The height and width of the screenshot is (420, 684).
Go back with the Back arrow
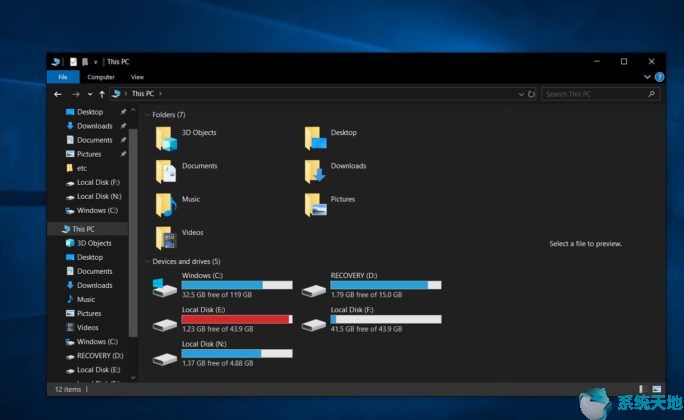58,94
